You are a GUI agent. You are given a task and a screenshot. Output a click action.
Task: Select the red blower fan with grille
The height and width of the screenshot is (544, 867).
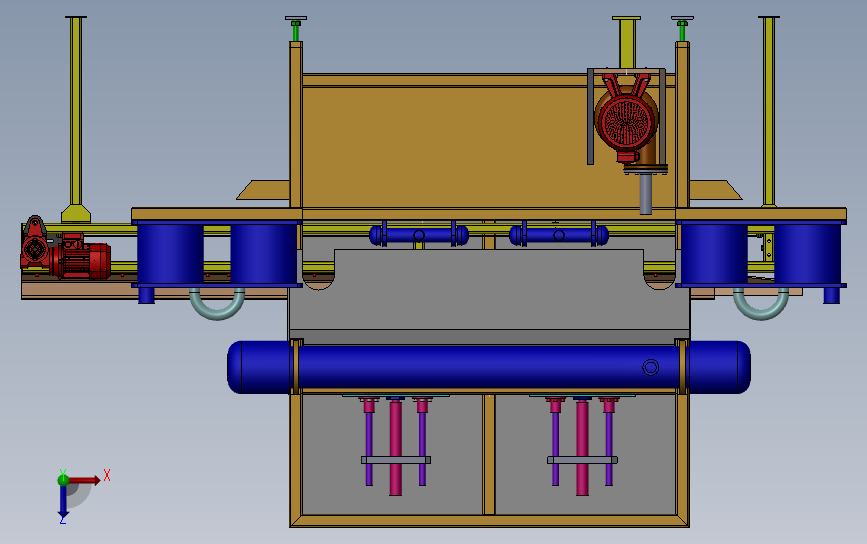tap(627, 121)
